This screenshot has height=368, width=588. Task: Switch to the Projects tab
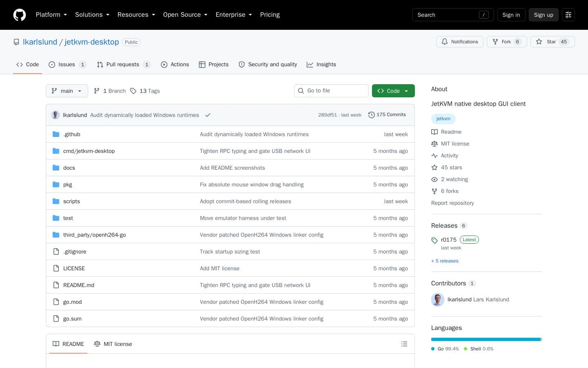pos(214,65)
